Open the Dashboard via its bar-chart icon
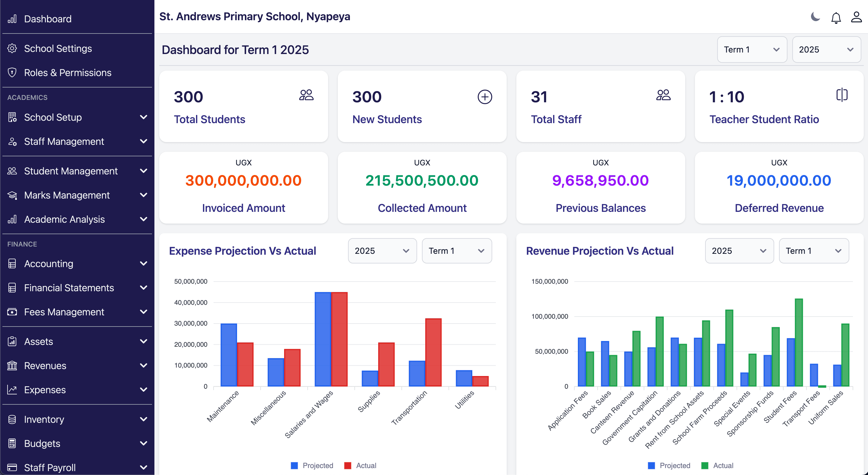868x475 pixels. pos(12,19)
